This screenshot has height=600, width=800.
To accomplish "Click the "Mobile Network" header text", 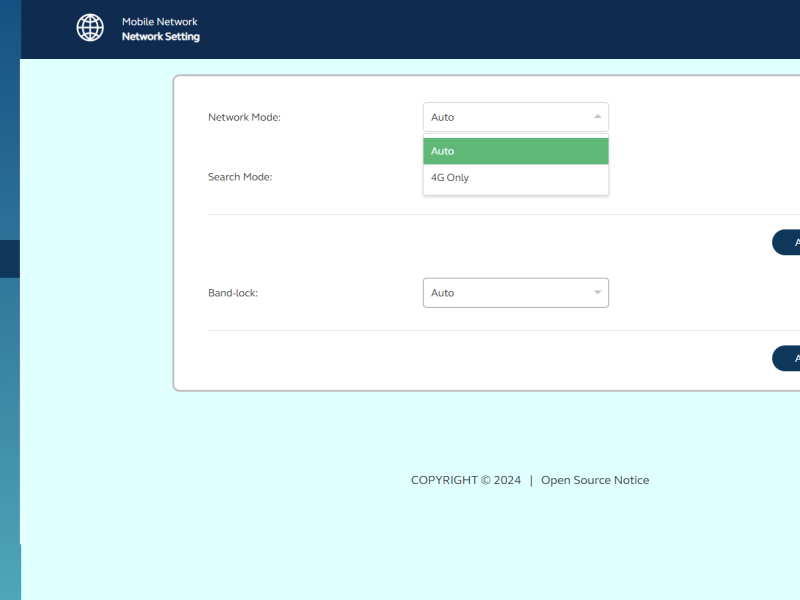I will pyautogui.click(x=160, y=22).
